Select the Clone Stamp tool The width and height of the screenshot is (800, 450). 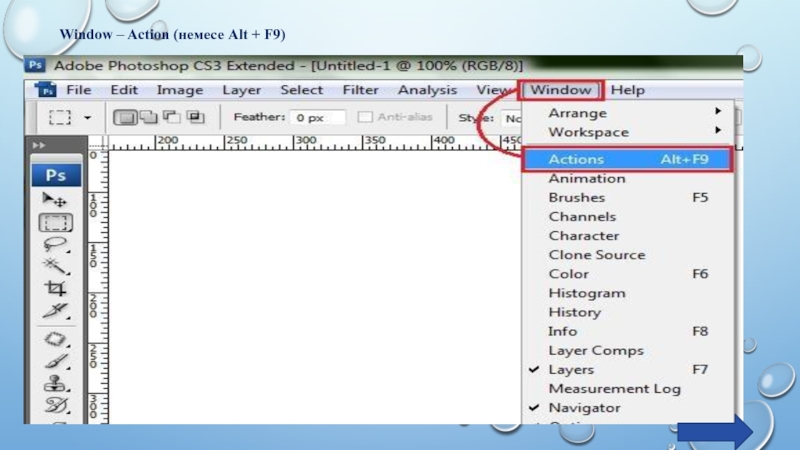click(55, 383)
